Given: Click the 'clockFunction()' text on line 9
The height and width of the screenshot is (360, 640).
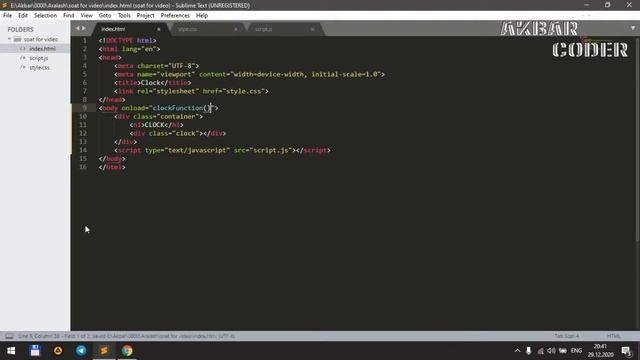Looking at the screenshot, I should 182,108.
